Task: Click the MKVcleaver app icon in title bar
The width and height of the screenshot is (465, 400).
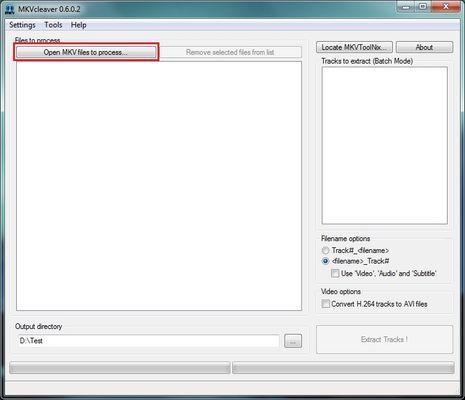Action: [10, 9]
